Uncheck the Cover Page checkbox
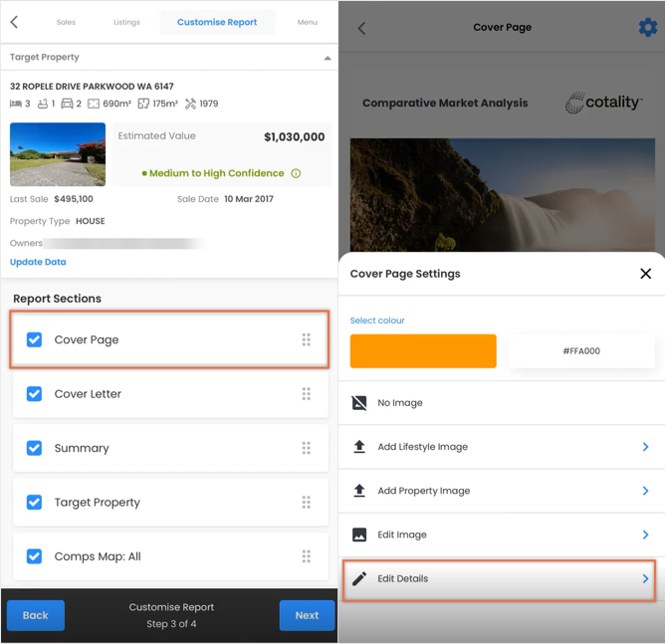Screen dimensions: 665x644 click(35, 339)
